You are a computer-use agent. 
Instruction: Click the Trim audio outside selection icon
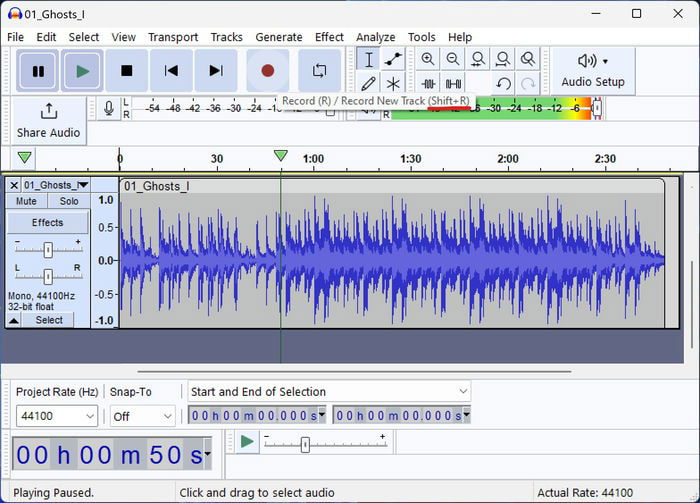[428, 83]
